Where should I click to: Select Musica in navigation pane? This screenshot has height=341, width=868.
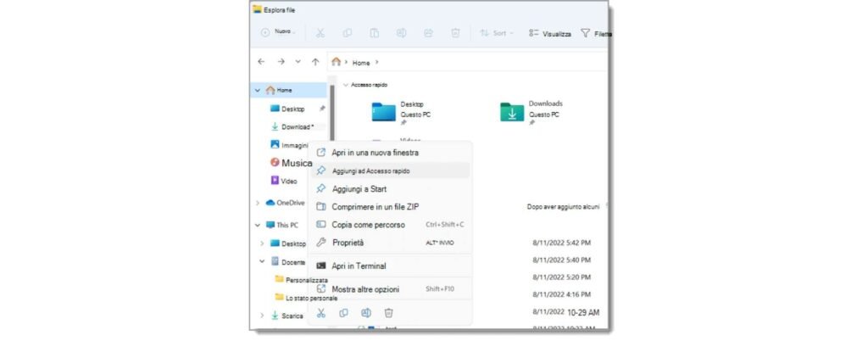292,163
